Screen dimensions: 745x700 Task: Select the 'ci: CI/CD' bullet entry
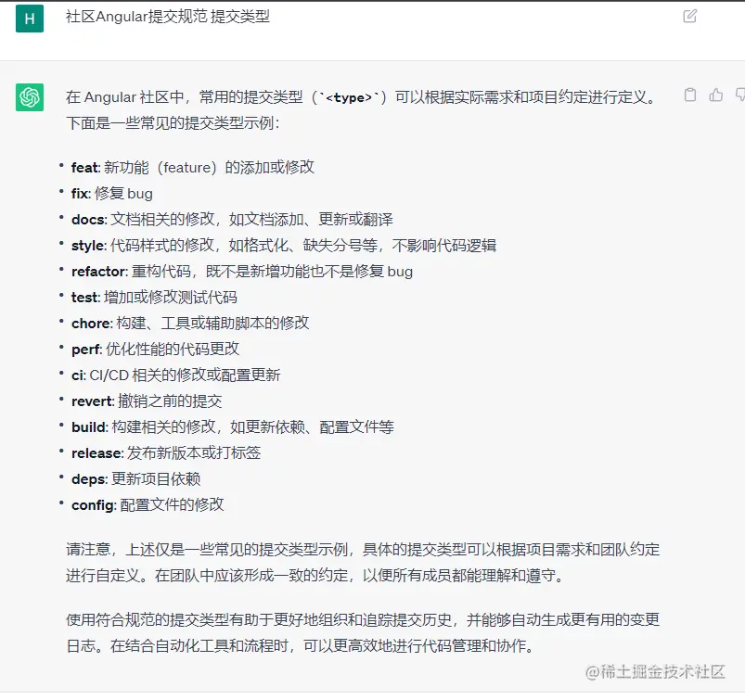click(x=175, y=375)
